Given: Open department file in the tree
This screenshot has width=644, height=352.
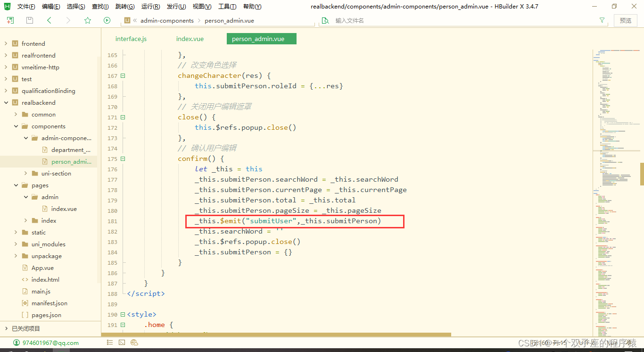Looking at the screenshot, I should [x=71, y=150].
